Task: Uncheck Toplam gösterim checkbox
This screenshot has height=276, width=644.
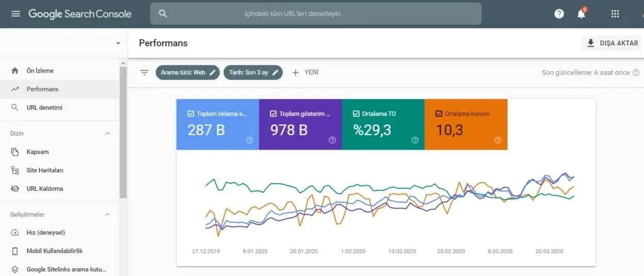Action: [274, 113]
